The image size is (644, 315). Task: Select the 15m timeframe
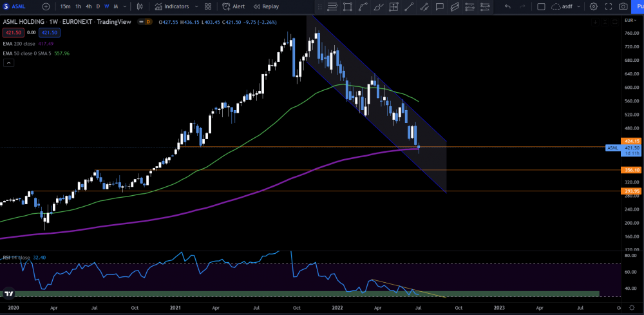tap(65, 6)
